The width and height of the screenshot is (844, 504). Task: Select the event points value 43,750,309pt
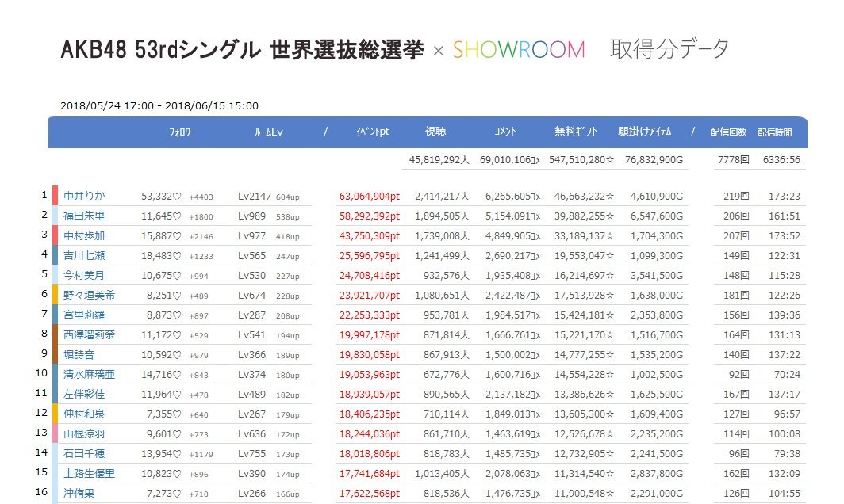[x=370, y=236]
